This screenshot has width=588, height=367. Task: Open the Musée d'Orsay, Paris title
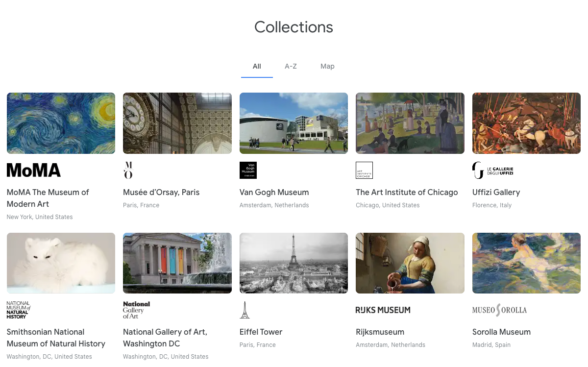pos(161,192)
